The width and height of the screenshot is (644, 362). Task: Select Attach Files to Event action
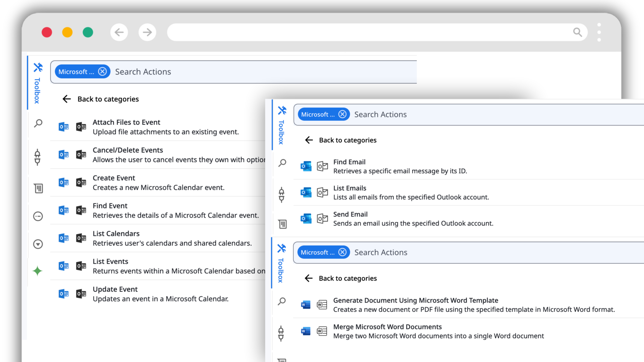click(158, 127)
